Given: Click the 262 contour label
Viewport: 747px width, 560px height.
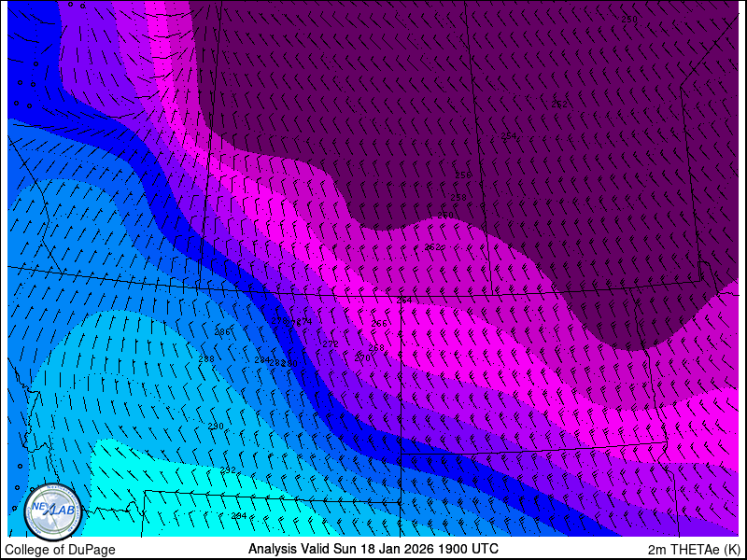Looking at the screenshot, I should (x=432, y=247).
